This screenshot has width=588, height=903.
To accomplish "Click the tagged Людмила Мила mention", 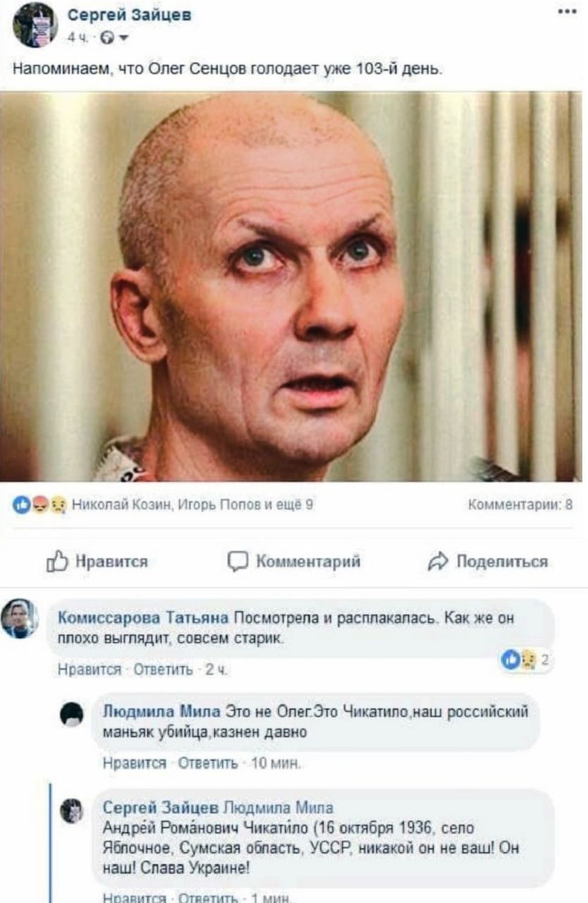I will 278,807.
